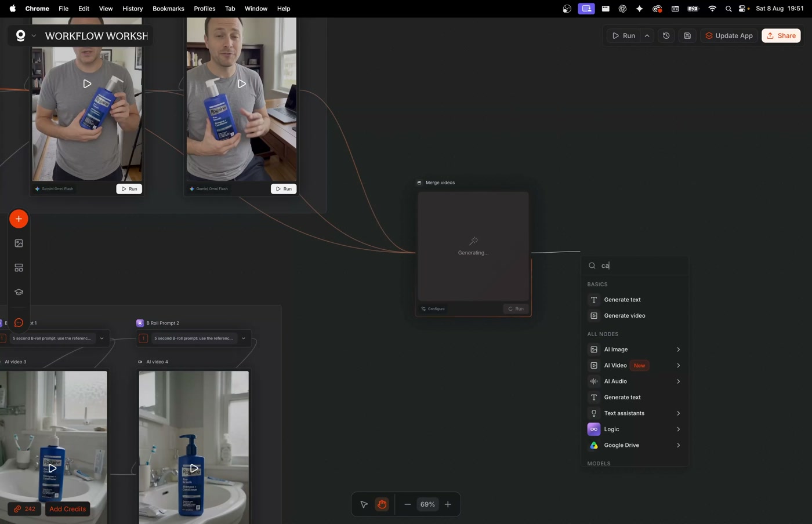Choose Generate text under Basics
This screenshot has height=524, width=812.
coord(635,300)
